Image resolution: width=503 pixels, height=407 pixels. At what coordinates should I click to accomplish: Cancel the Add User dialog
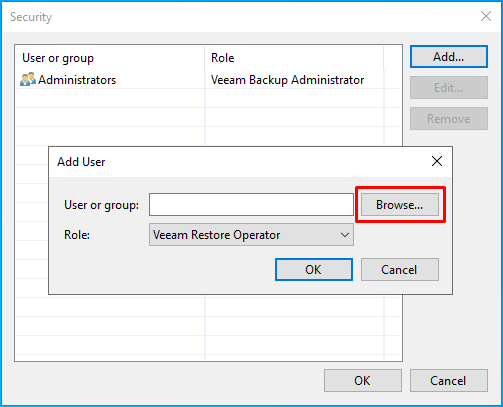pyautogui.click(x=400, y=269)
